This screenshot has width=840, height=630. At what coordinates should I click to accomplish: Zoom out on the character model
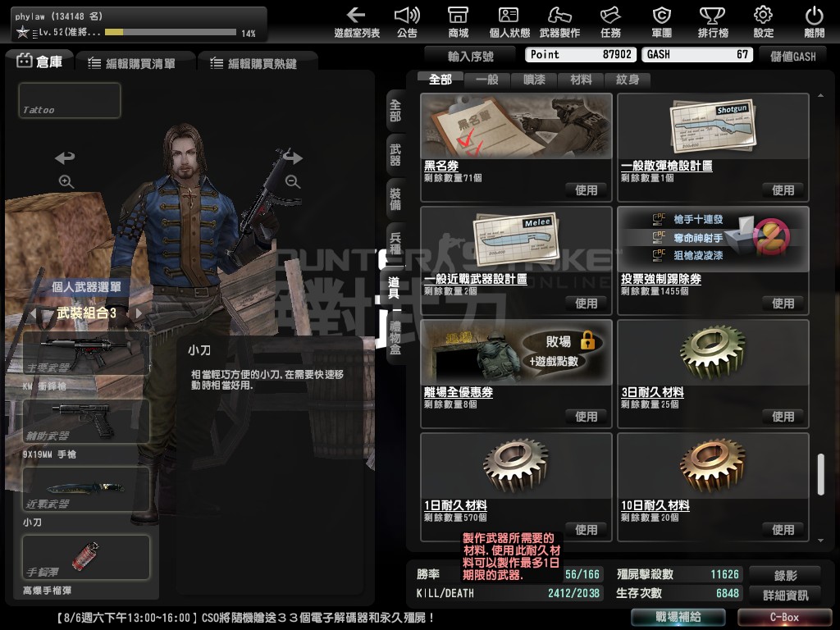293,181
